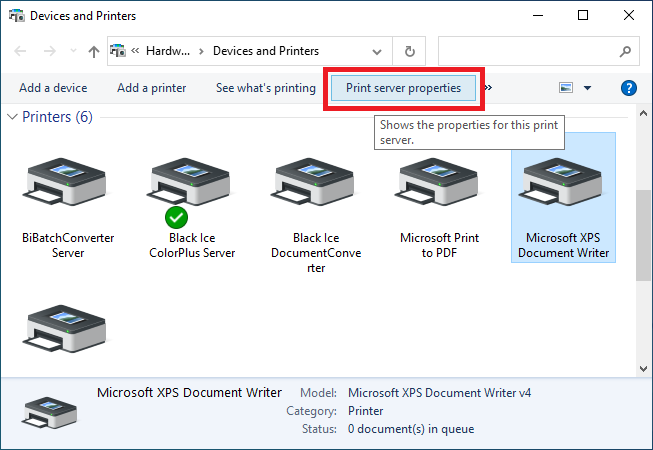Click the details pane printer thumbnail
Viewport: 653px width, 450px height.
coord(49,413)
